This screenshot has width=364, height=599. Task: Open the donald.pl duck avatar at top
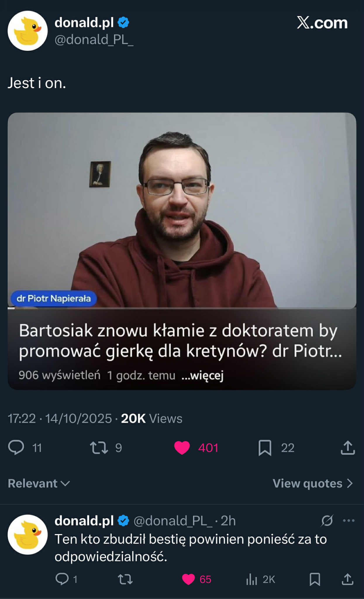click(x=27, y=31)
